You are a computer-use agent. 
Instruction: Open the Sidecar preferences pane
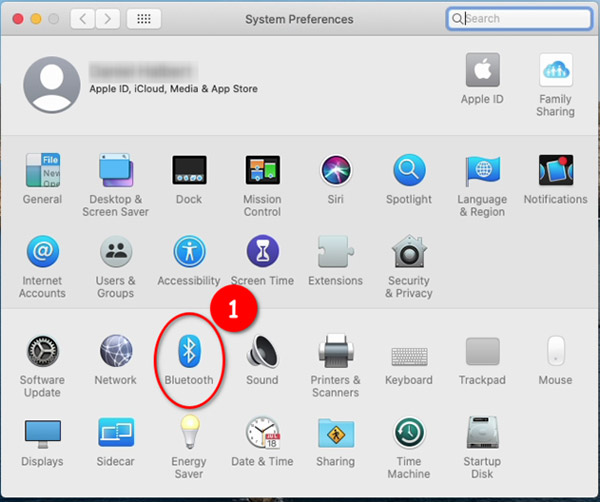click(116, 434)
